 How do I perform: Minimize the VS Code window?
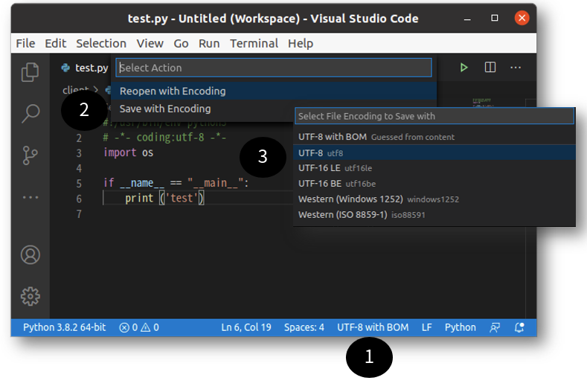click(467, 19)
